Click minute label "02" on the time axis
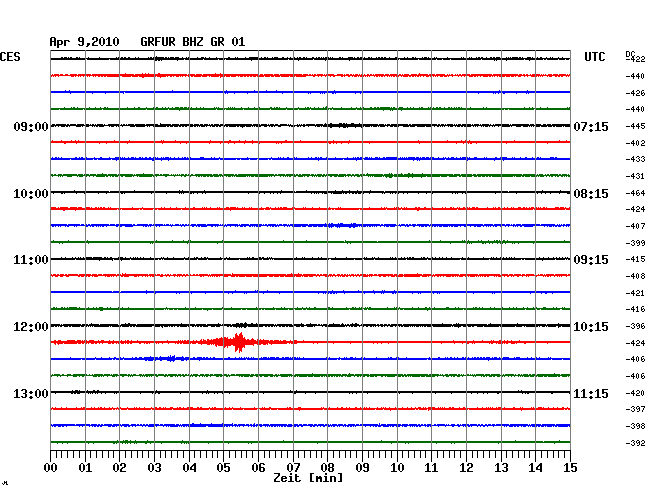This screenshot has height=494, width=650. point(119,468)
